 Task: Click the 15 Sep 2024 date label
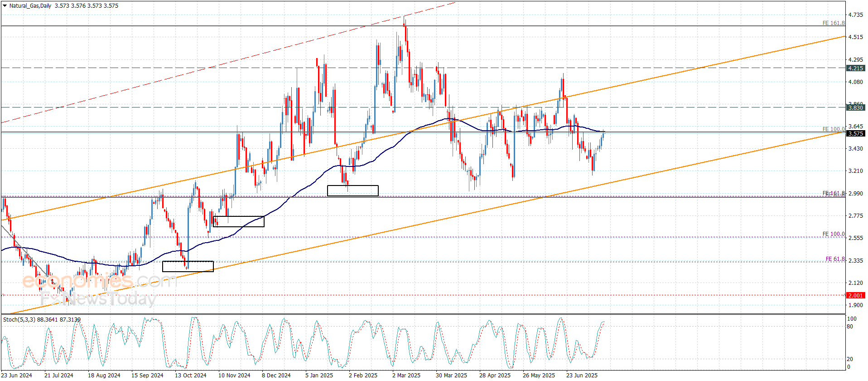point(147,375)
